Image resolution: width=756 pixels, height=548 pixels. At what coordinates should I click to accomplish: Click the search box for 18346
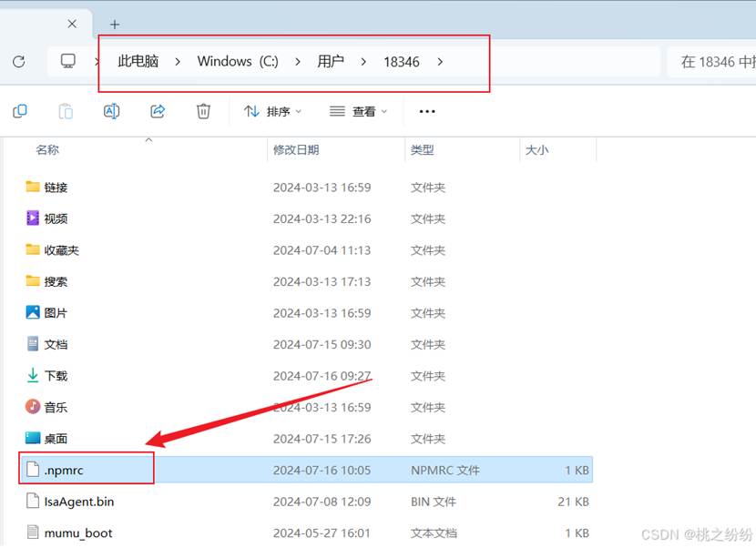(x=711, y=62)
